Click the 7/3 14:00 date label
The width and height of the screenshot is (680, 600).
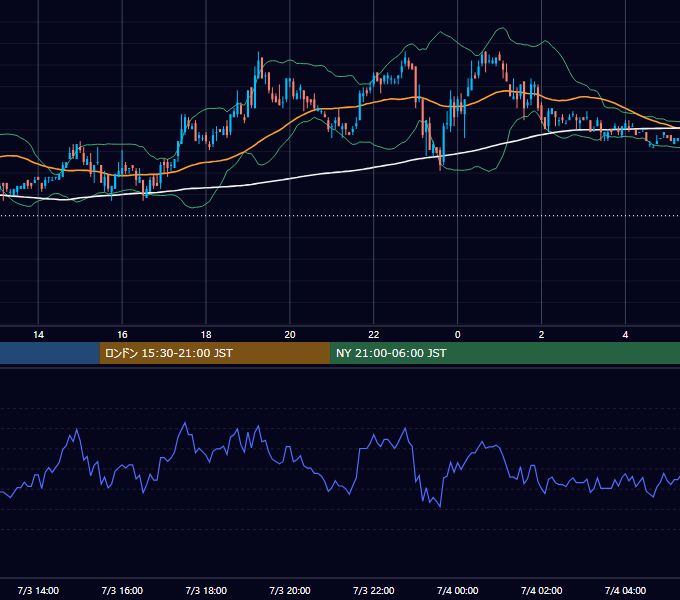coord(38,590)
